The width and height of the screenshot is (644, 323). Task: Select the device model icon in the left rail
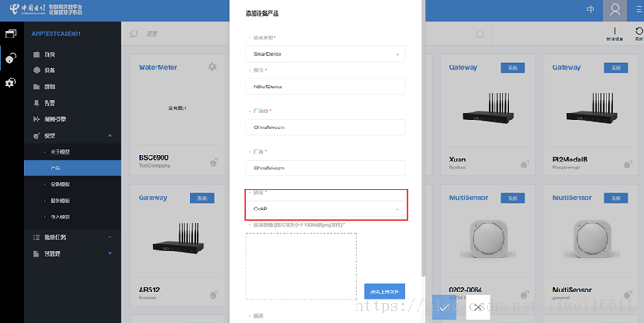[x=10, y=58]
